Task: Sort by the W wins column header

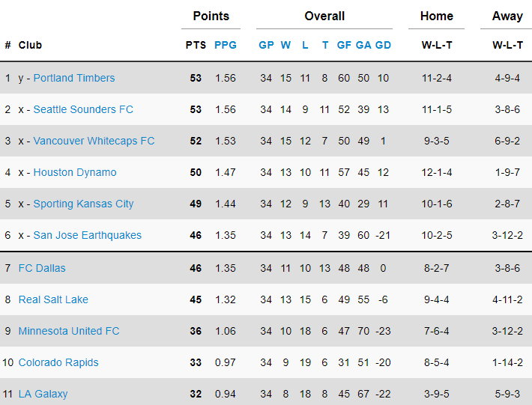Action: pyautogui.click(x=285, y=45)
